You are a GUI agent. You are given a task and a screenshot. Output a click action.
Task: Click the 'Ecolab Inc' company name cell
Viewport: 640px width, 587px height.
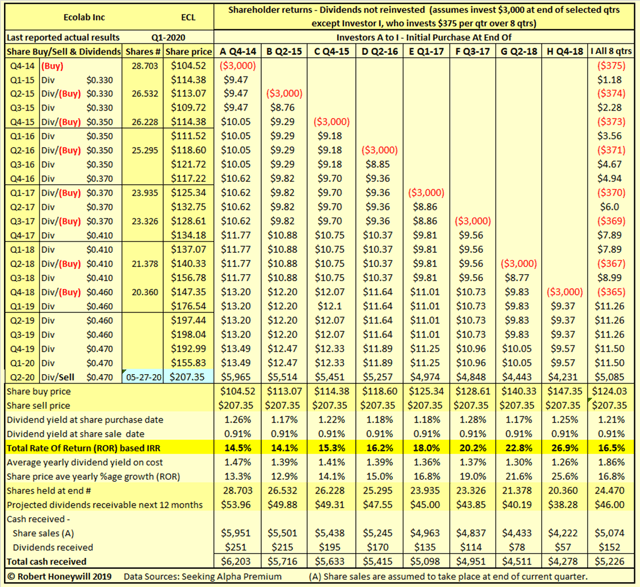pyautogui.click(x=84, y=17)
